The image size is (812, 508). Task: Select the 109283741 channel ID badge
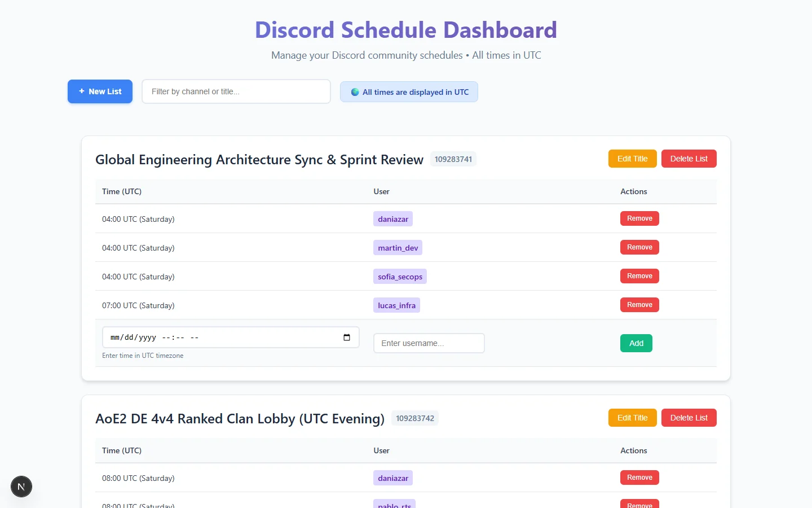[453, 159]
